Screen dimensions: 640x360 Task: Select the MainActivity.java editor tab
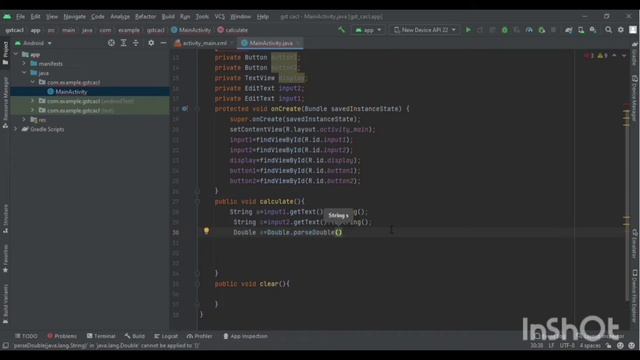click(x=271, y=43)
